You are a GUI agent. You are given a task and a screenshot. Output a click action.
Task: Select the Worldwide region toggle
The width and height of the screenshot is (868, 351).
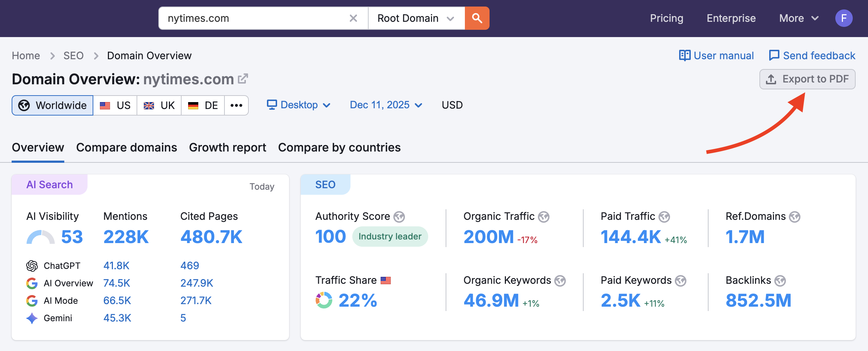tap(52, 105)
